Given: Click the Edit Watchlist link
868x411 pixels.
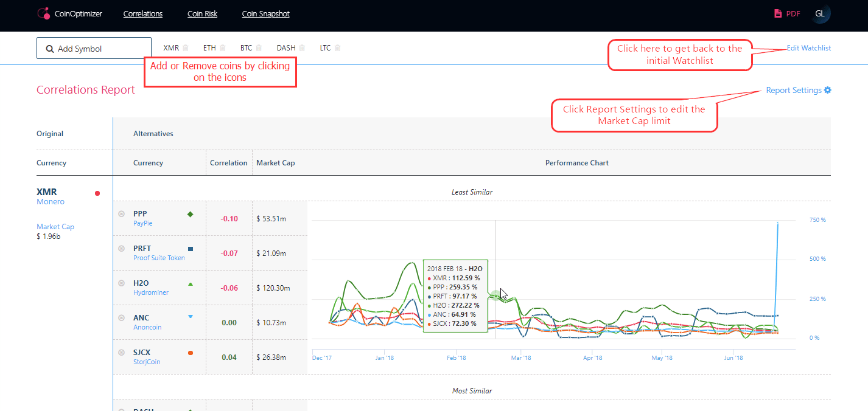Looking at the screenshot, I should click(808, 48).
